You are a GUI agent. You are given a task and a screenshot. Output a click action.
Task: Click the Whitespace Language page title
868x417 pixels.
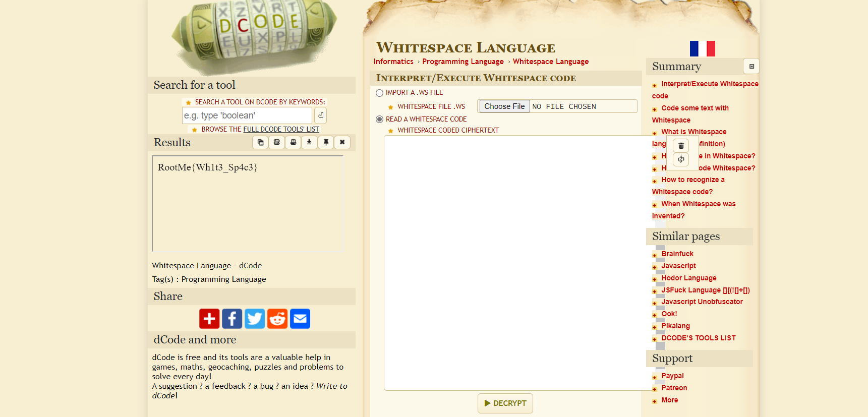(466, 47)
